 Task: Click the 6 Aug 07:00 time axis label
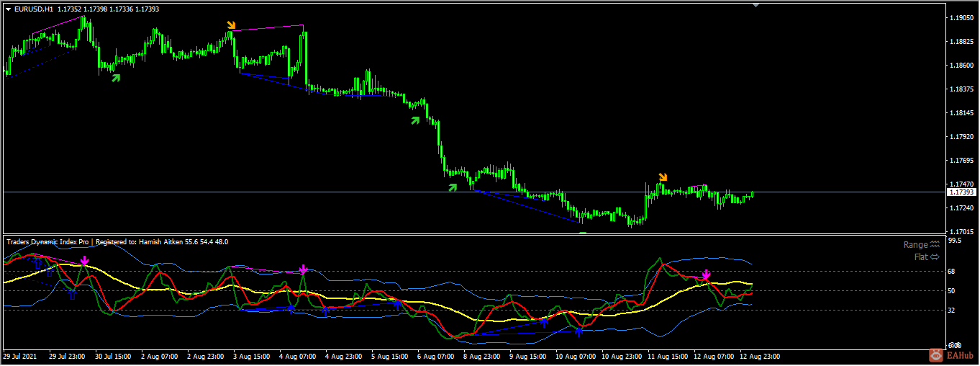pyautogui.click(x=435, y=357)
